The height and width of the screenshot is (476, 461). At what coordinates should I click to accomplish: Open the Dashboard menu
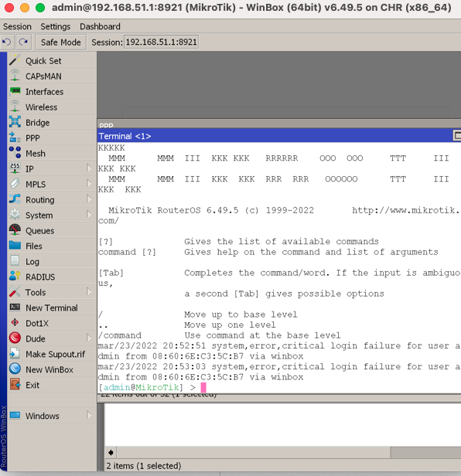[x=100, y=27]
